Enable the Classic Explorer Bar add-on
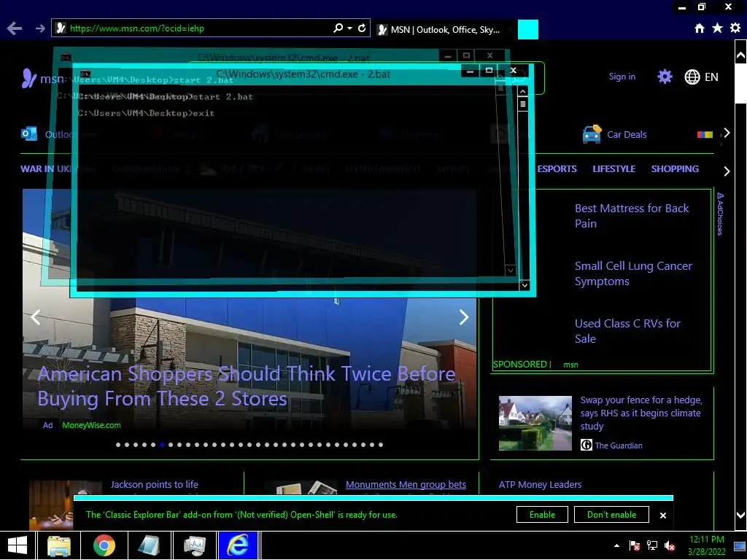This screenshot has width=747, height=560. [x=542, y=514]
